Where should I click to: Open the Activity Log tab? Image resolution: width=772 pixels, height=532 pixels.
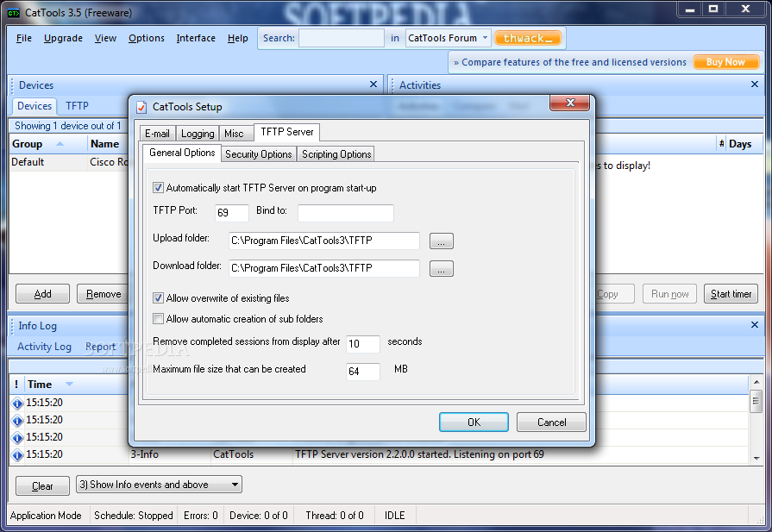coord(44,347)
